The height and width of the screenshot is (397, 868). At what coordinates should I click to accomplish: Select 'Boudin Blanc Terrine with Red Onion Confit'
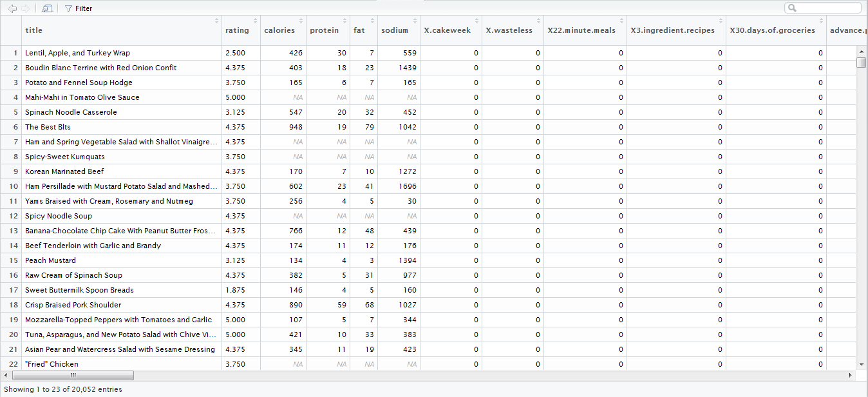[122, 68]
